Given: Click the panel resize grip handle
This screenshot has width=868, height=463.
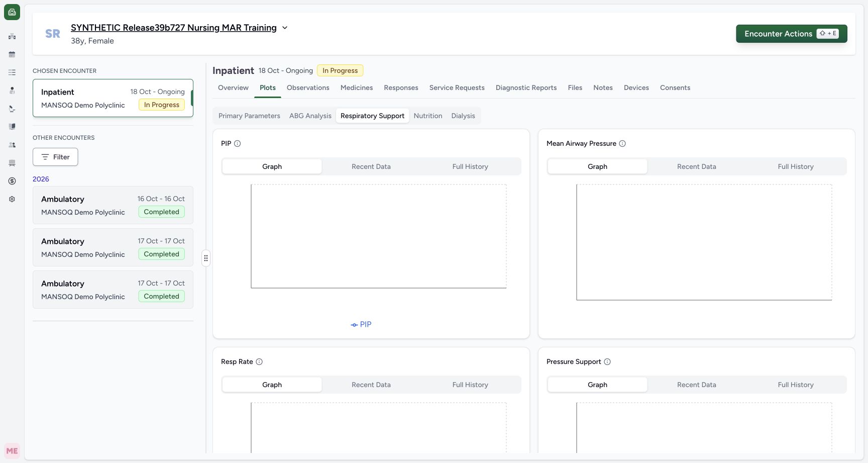Looking at the screenshot, I should point(206,258).
